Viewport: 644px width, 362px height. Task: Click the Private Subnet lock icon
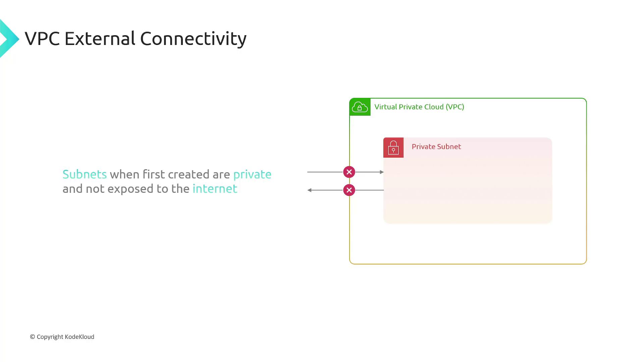pyautogui.click(x=394, y=147)
